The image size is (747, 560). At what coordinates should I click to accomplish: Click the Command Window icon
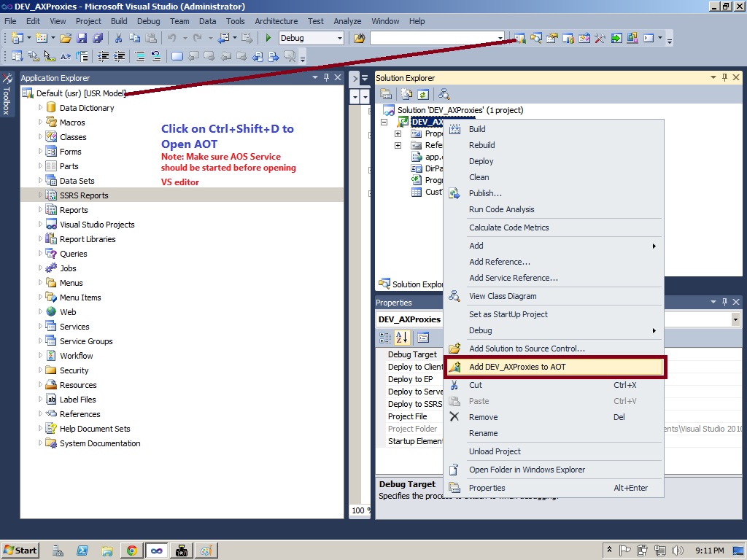649,38
